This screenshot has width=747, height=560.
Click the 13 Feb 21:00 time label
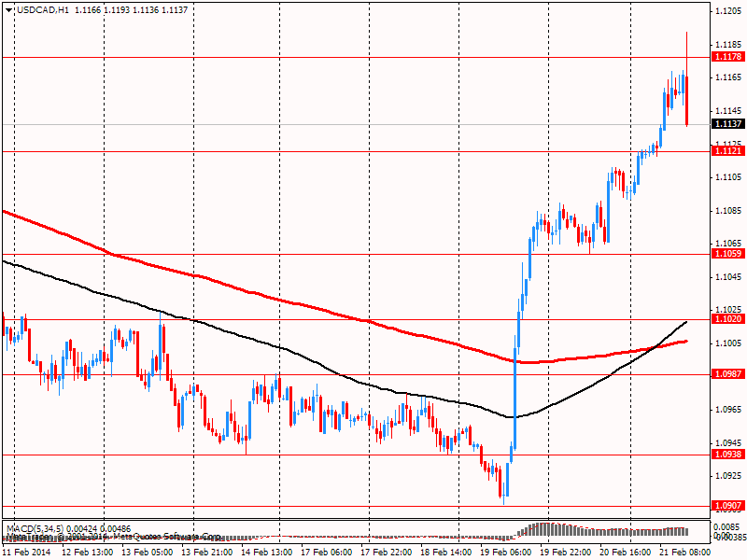tap(207, 553)
